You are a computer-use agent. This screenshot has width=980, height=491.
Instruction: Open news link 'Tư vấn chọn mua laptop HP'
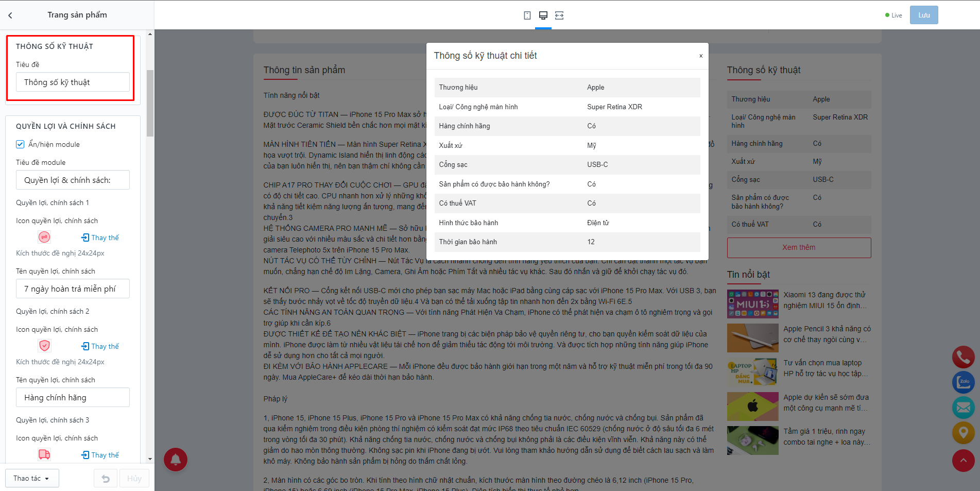[826, 368]
